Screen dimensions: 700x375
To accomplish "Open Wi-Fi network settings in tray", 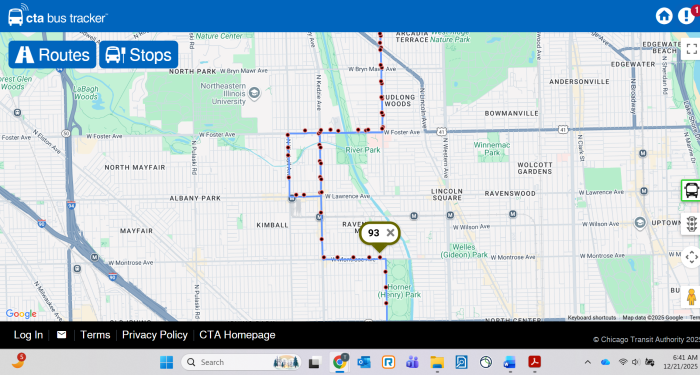I will coord(623,362).
